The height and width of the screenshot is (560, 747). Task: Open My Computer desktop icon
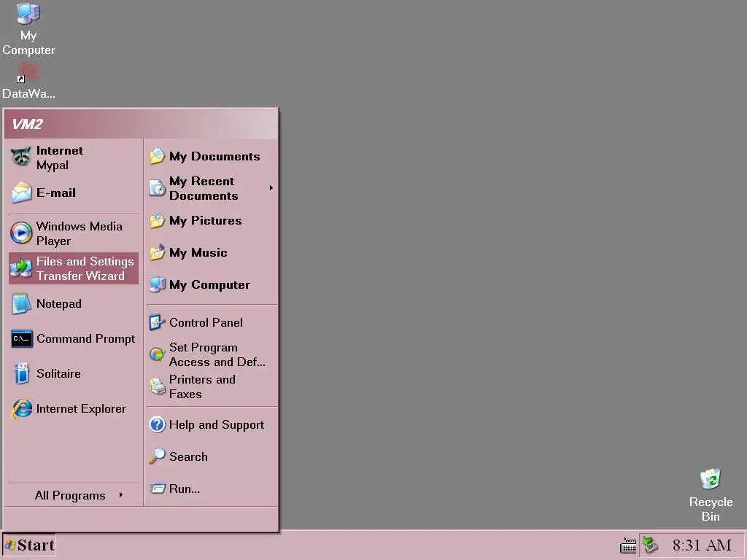pyautogui.click(x=28, y=28)
